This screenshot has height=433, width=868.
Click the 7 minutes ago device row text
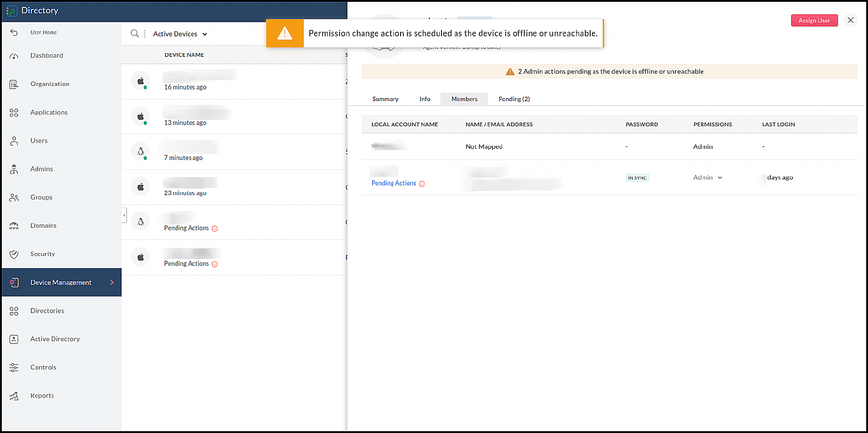click(183, 158)
